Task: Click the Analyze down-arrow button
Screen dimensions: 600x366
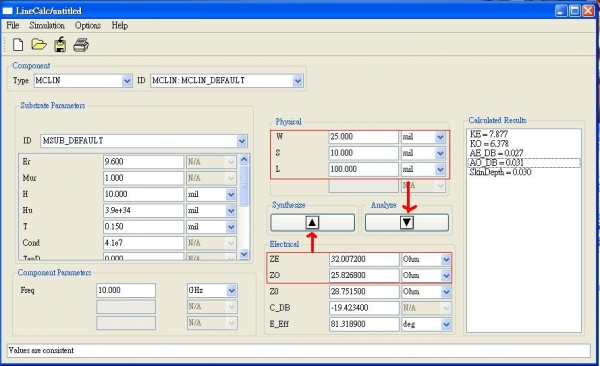Action: pos(407,222)
